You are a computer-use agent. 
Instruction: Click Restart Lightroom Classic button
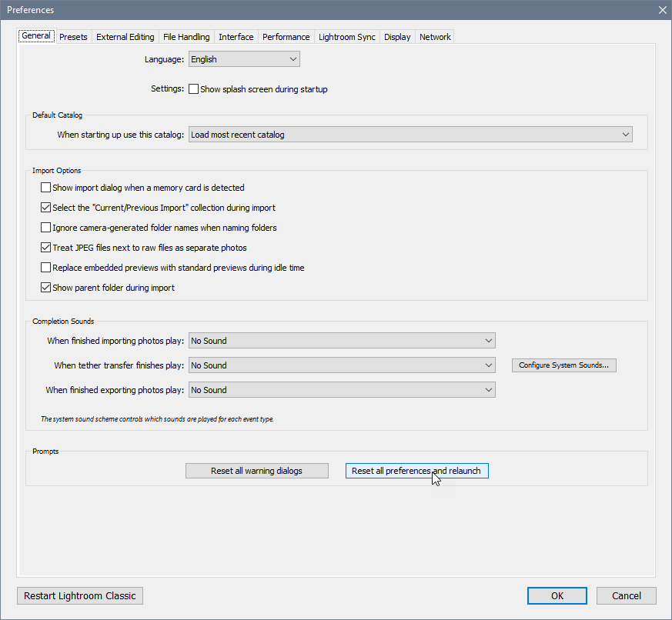tap(80, 595)
